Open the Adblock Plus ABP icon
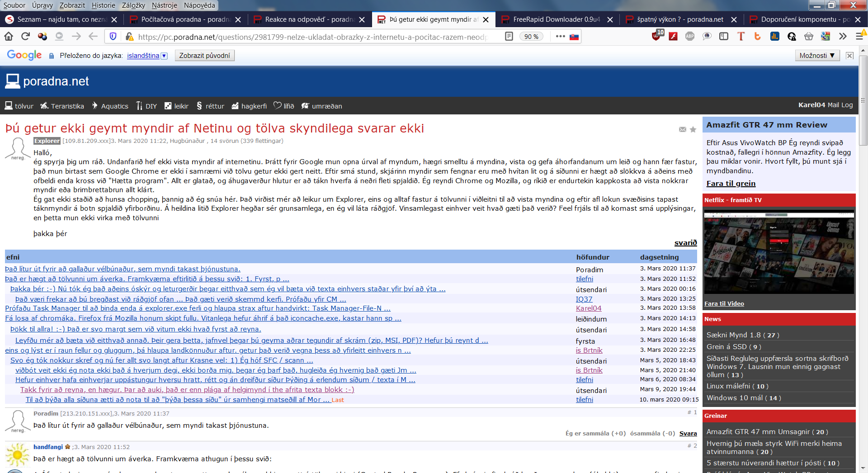Screen dimensions: 868x473 pyautogui.click(x=690, y=36)
